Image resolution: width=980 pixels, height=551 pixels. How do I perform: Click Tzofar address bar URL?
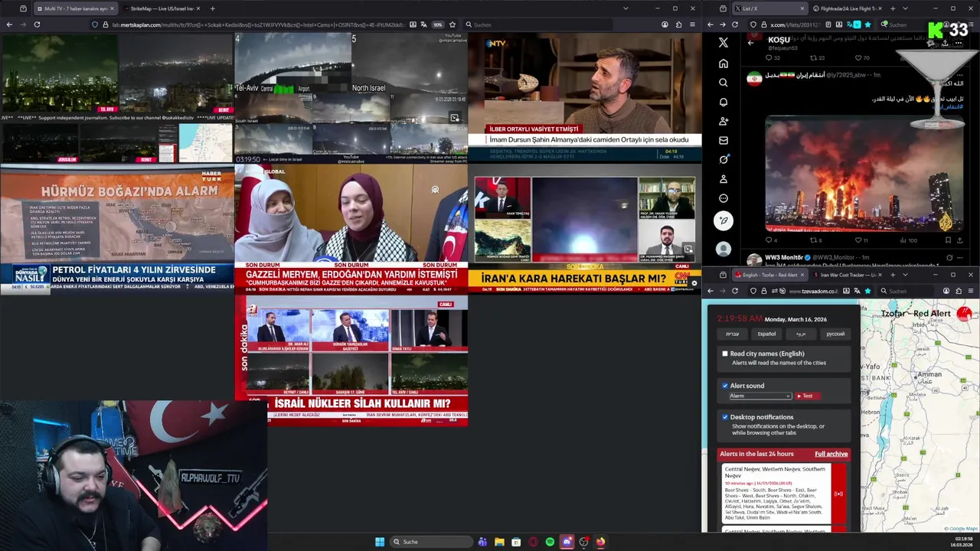[814, 291]
